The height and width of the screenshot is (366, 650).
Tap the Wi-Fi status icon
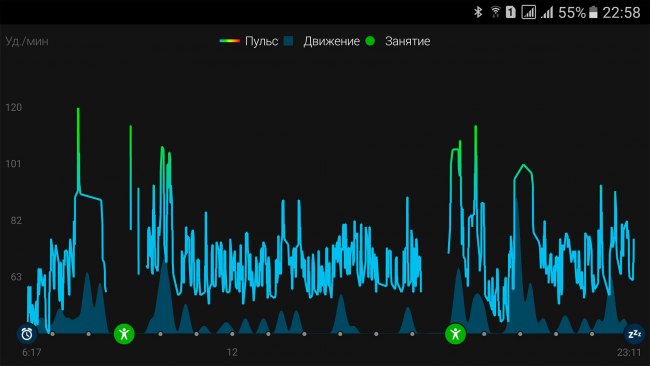point(495,12)
